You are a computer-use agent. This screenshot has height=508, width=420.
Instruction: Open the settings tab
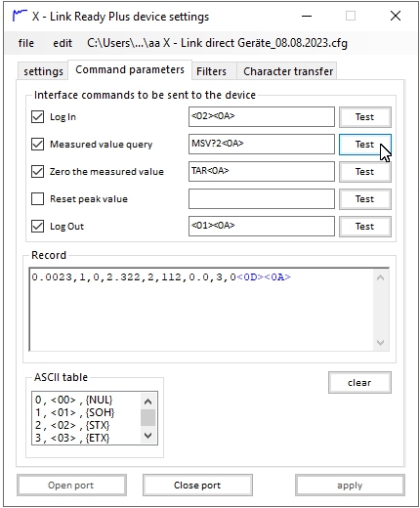pos(43,71)
